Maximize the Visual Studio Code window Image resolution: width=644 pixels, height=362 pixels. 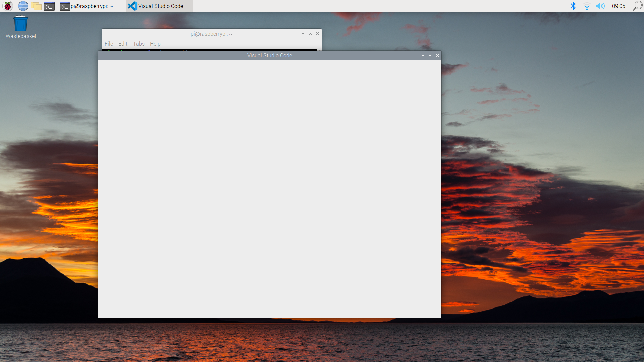430,55
